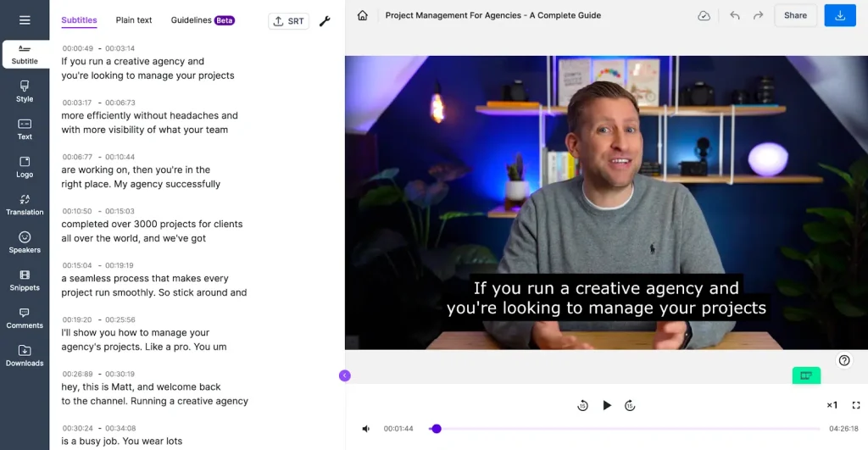868x450 pixels.
Task: Switch to the Plain text tab
Action: (134, 20)
